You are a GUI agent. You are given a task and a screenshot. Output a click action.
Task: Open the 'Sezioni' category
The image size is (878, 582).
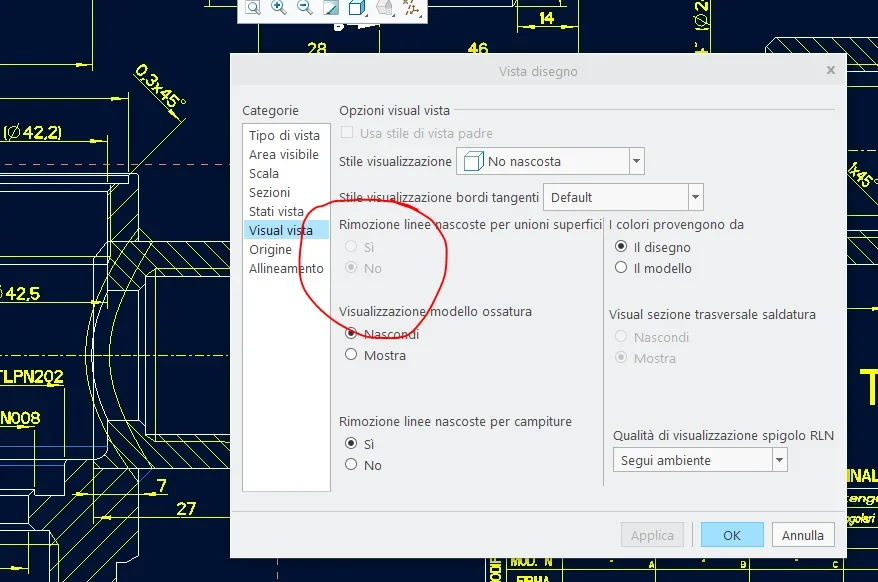[269, 193]
